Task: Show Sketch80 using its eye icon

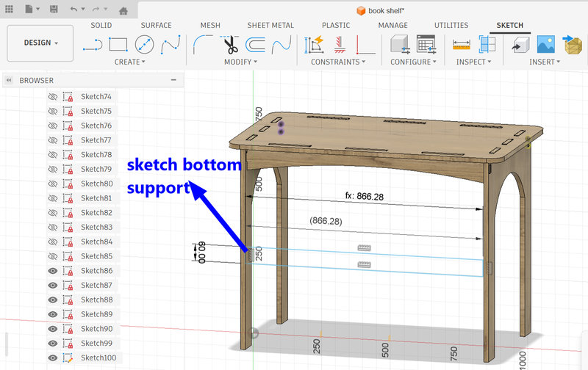Action: (53, 184)
